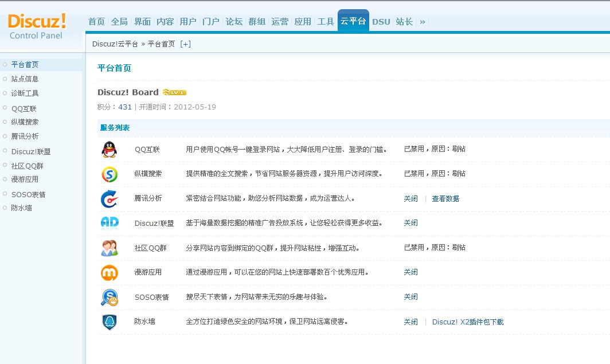Open Discuz!联盟 in the sidebar
This screenshot has width=610, height=364.
coord(31,152)
